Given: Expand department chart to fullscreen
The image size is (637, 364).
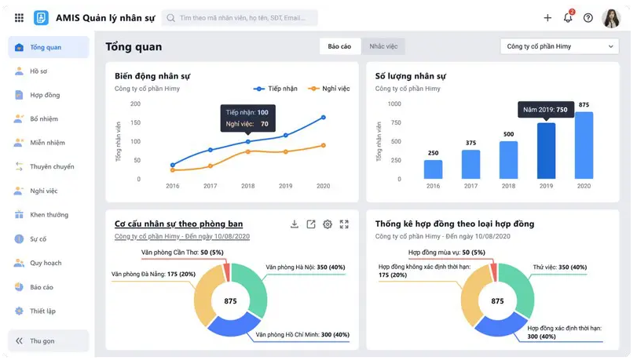Looking at the screenshot, I should click(x=344, y=224).
